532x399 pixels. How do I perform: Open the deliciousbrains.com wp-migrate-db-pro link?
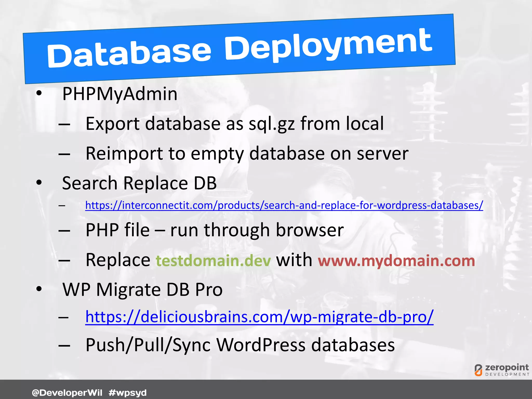click(x=260, y=317)
